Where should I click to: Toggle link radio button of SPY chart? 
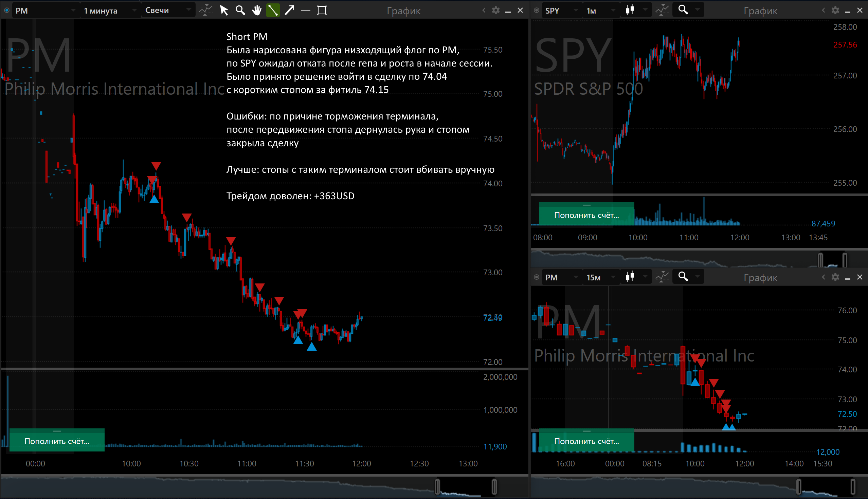[x=537, y=10]
